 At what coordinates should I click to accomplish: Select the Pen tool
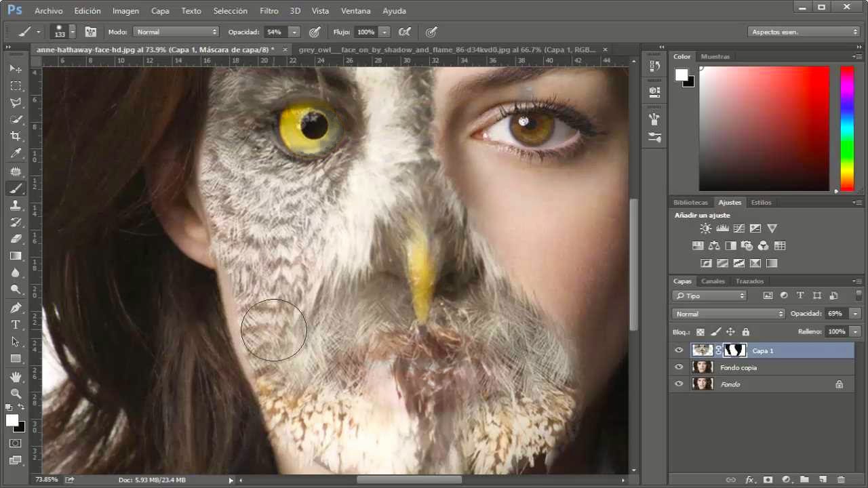[16, 308]
